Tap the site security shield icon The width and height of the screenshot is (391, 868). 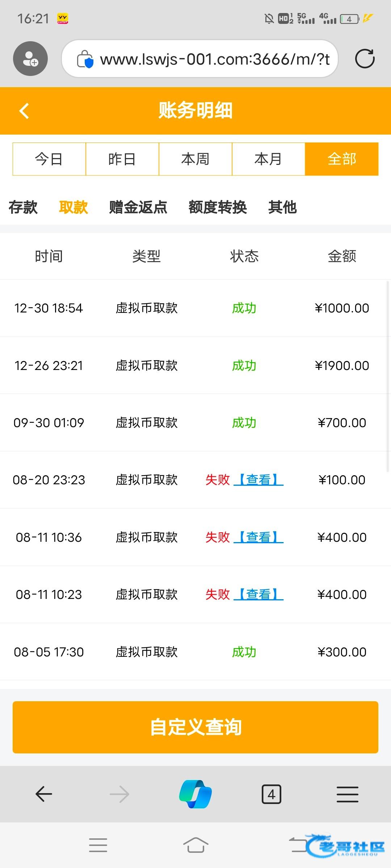coord(85,59)
